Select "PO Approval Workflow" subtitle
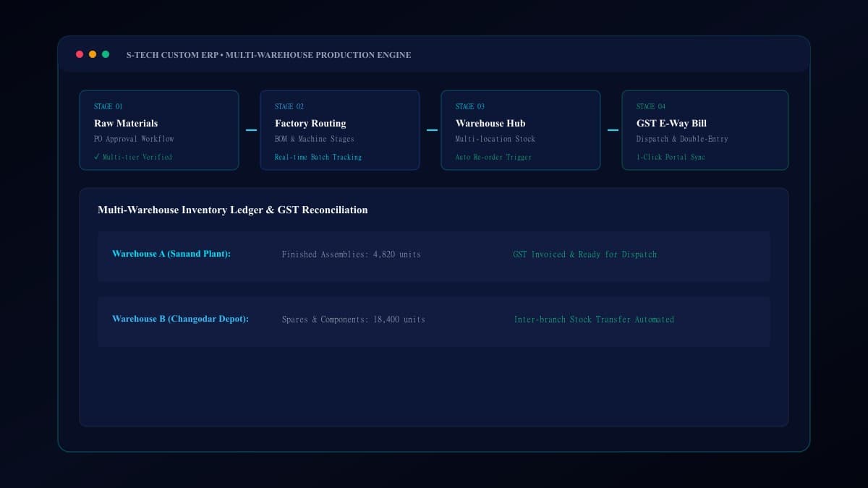The height and width of the screenshot is (488, 868). 134,139
